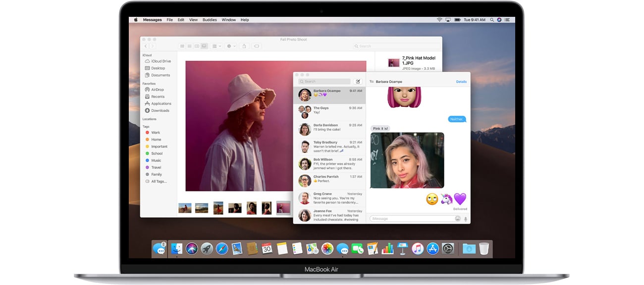
Task: Switch Finder to icon view
Action: [182, 46]
